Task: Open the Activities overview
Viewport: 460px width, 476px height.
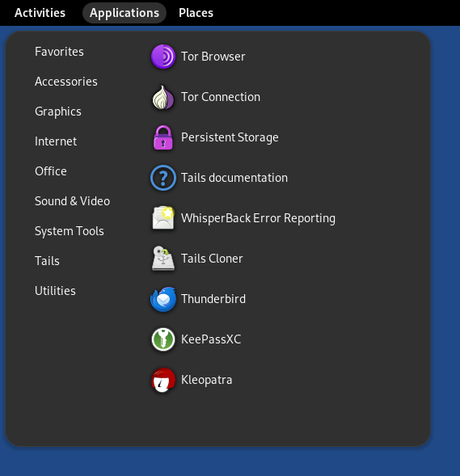Action: tap(40, 13)
